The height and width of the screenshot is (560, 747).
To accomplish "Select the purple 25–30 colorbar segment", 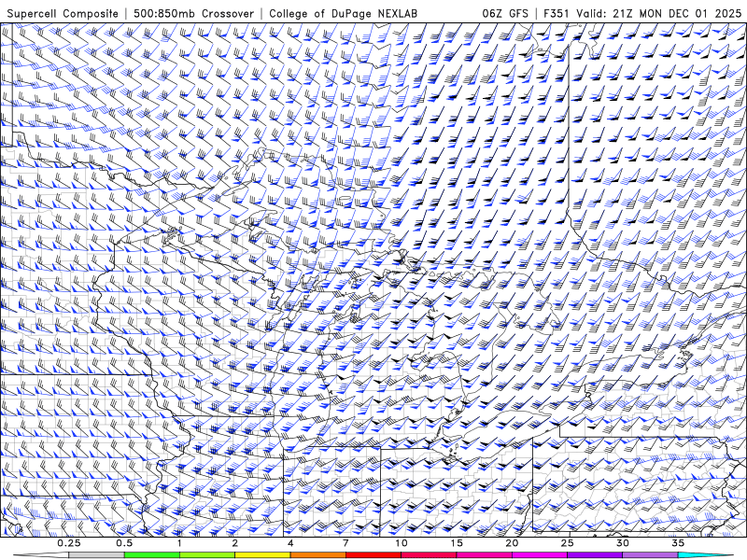I will (x=595, y=555).
